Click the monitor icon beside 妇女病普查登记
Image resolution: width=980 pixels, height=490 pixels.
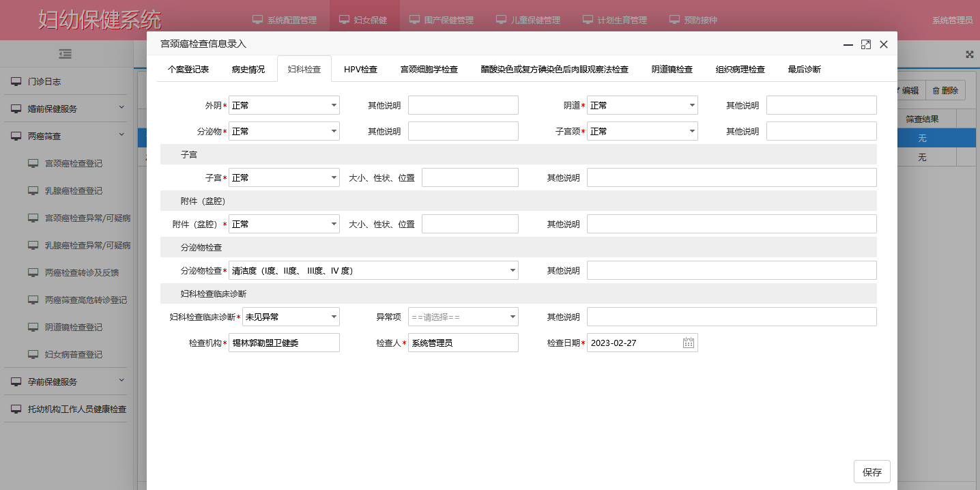point(33,354)
